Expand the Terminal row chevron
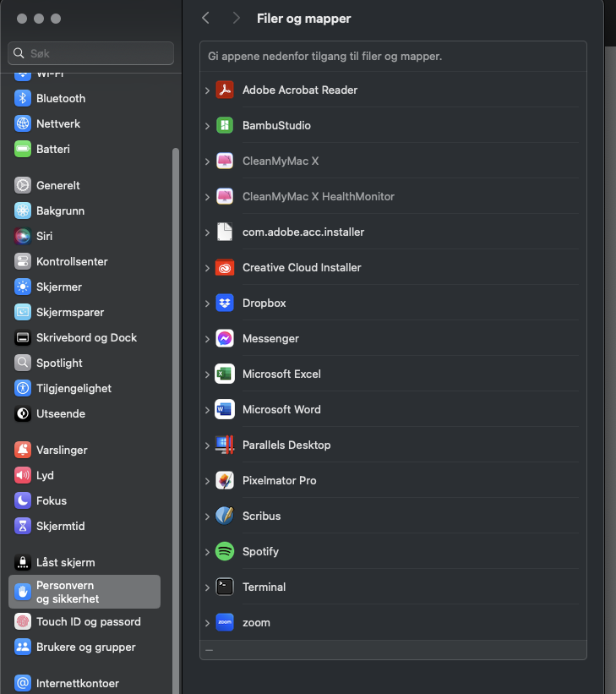The height and width of the screenshot is (694, 616). [207, 587]
